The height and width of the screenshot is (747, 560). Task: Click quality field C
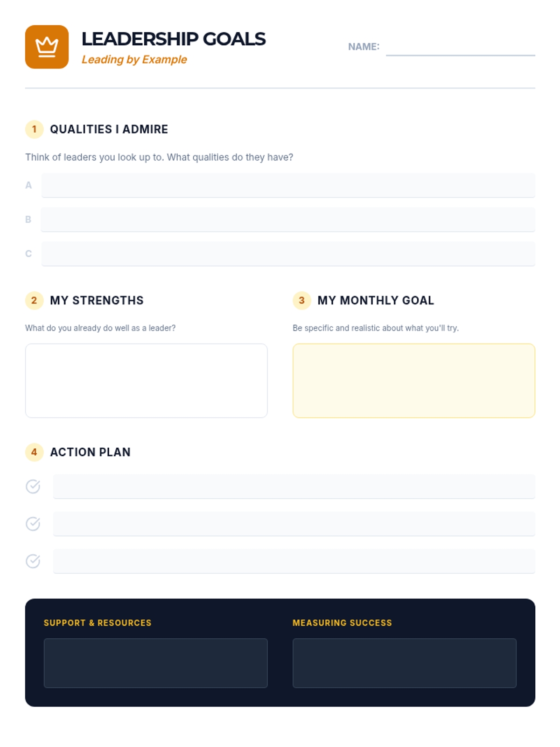tap(288, 254)
